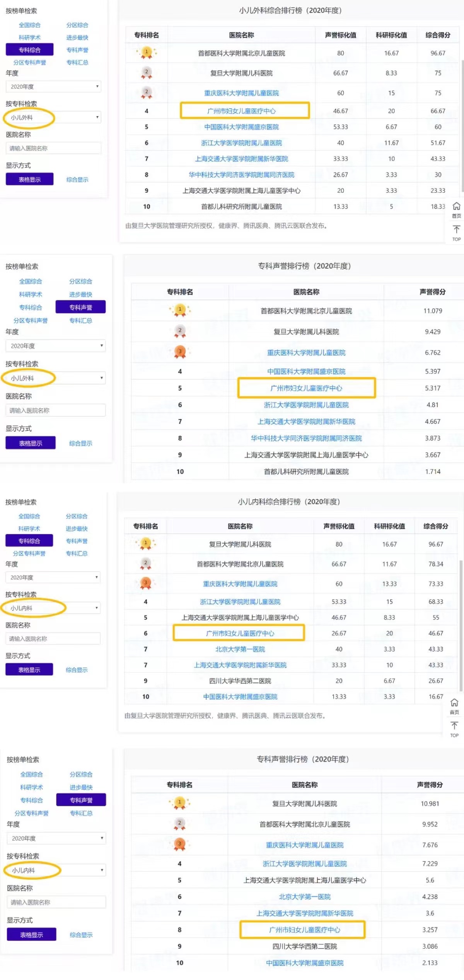The height and width of the screenshot is (980, 464).
Task: Open the 广州市妇女儿童医疗中心 link at rank 4 in 小儿外科综合排行榜
Action: [x=242, y=111]
